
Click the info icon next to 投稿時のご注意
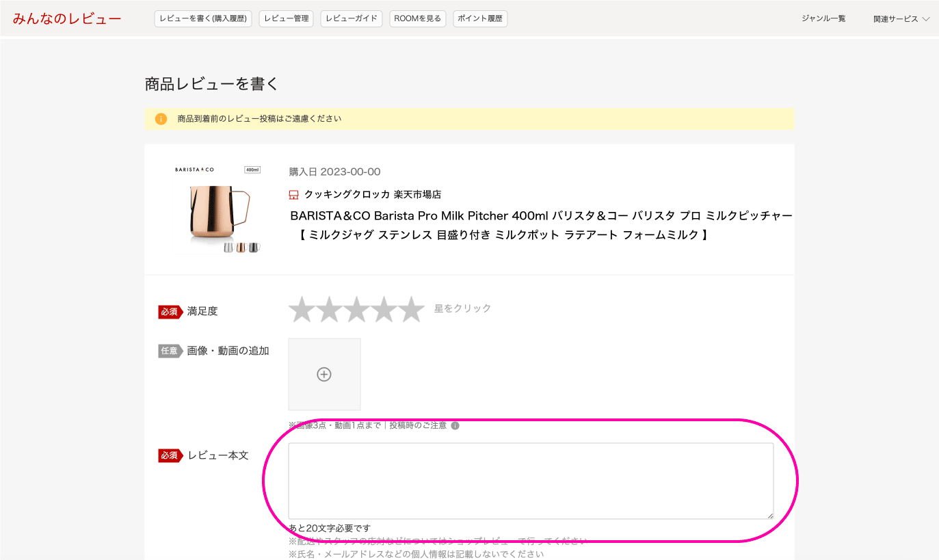click(455, 425)
